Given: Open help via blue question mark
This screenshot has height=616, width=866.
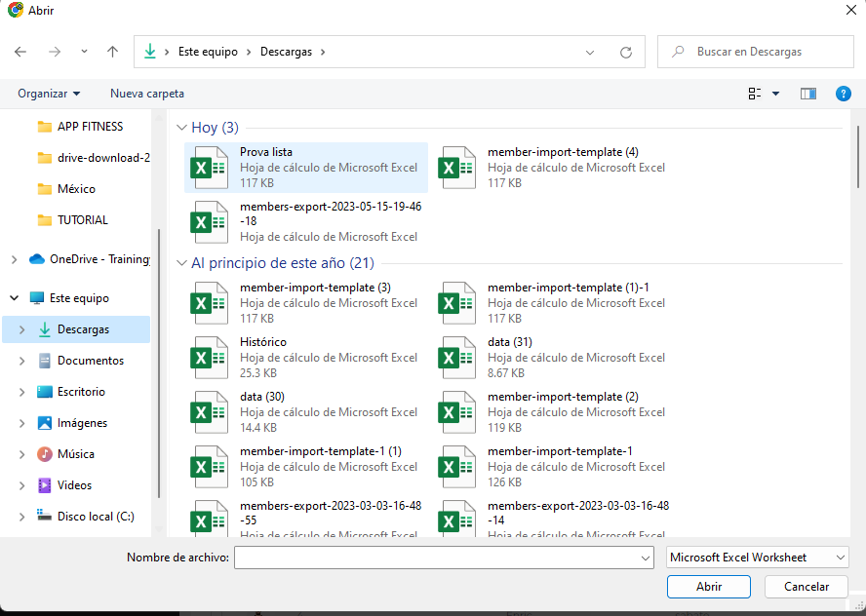Looking at the screenshot, I should pyautogui.click(x=843, y=94).
